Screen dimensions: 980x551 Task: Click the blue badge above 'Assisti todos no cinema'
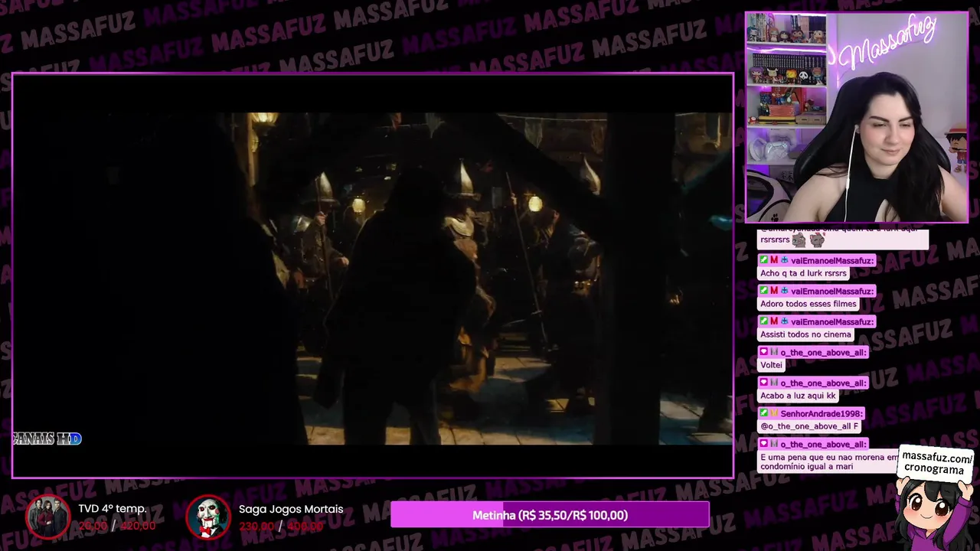pyautogui.click(x=784, y=321)
